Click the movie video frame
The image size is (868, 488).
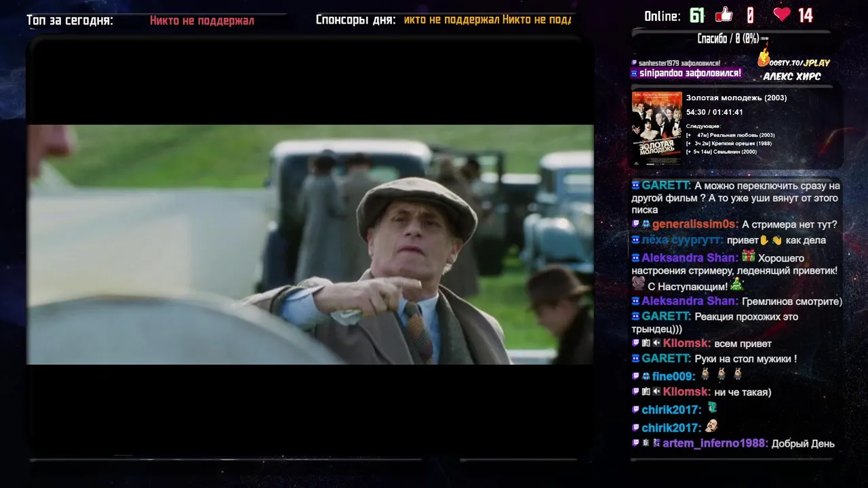click(x=311, y=245)
